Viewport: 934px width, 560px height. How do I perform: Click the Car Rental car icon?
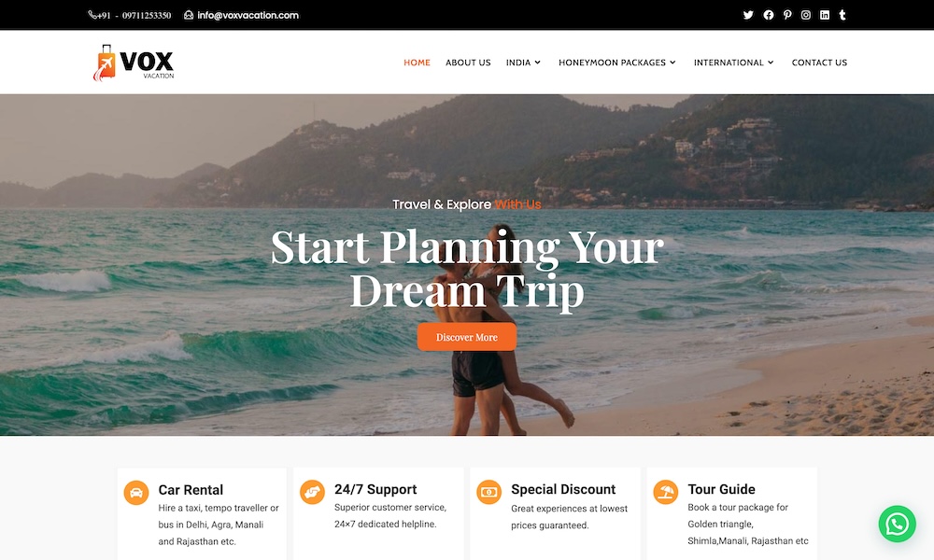(135, 493)
